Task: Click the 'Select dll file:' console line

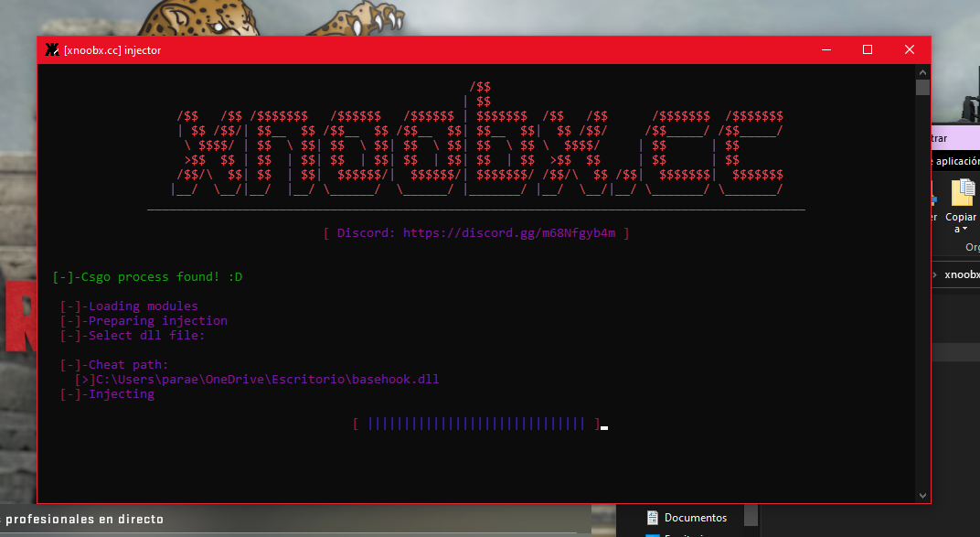Action: pyautogui.click(x=133, y=335)
